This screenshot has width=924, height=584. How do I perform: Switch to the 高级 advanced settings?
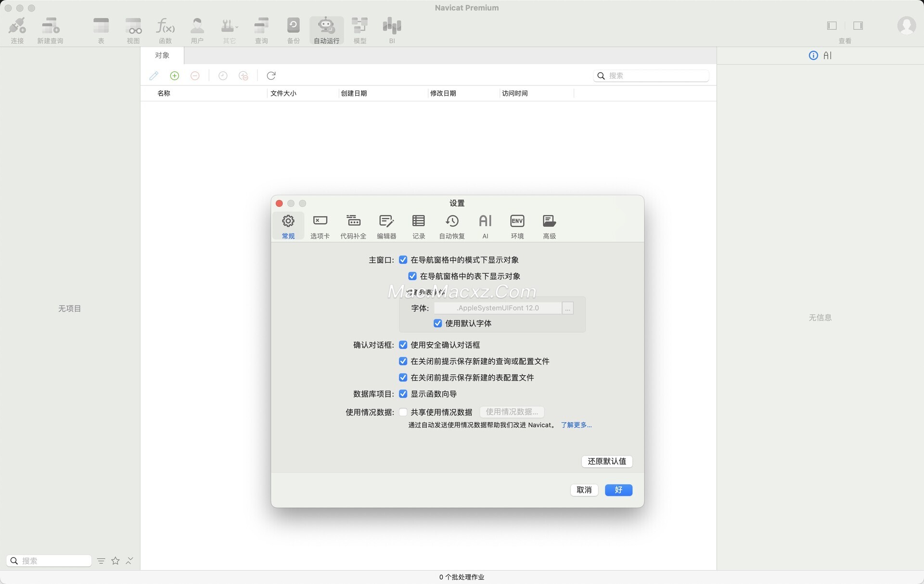(x=550, y=226)
